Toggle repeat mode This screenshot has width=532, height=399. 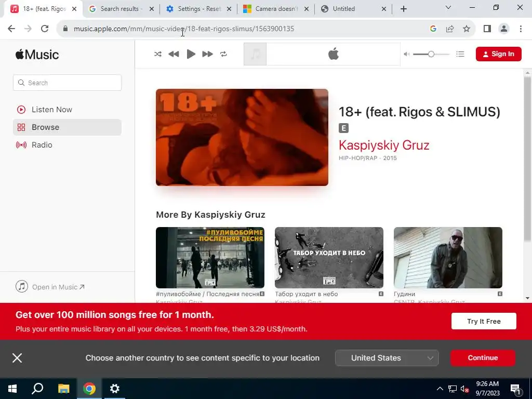coord(223,54)
